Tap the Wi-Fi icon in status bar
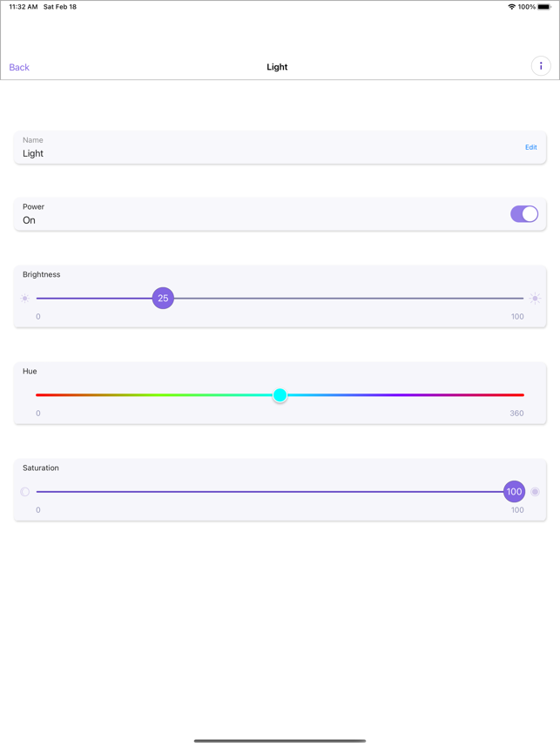560x747 pixels. [511, 7]
